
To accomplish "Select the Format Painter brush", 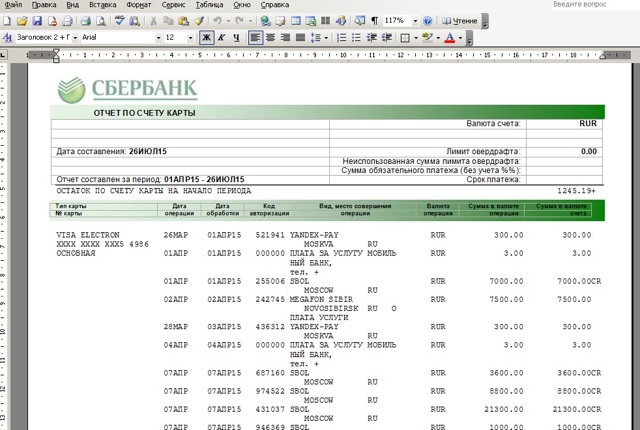I will click(199, 21).
